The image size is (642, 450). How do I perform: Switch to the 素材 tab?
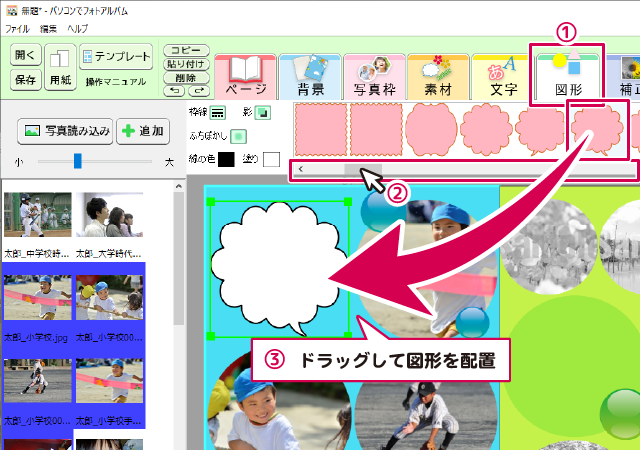click(x=439, y=77)
